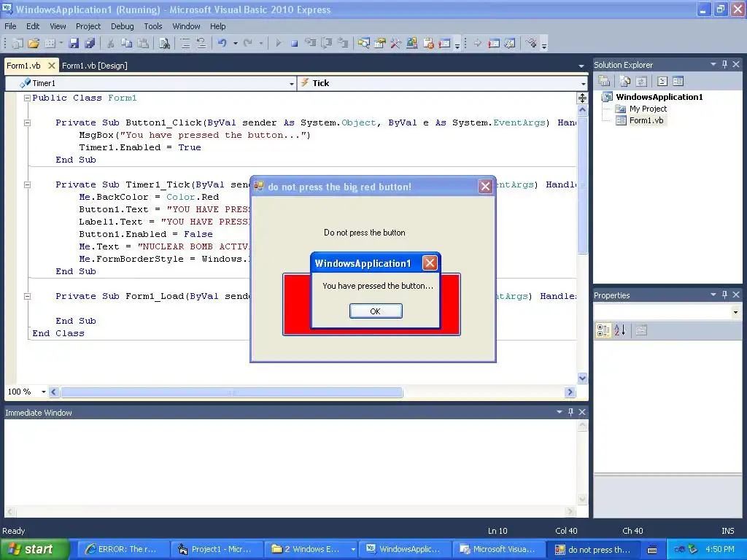This screenshot has height=560, width=747.
Task: Click the Step Over icon
Action: (327, 43)
